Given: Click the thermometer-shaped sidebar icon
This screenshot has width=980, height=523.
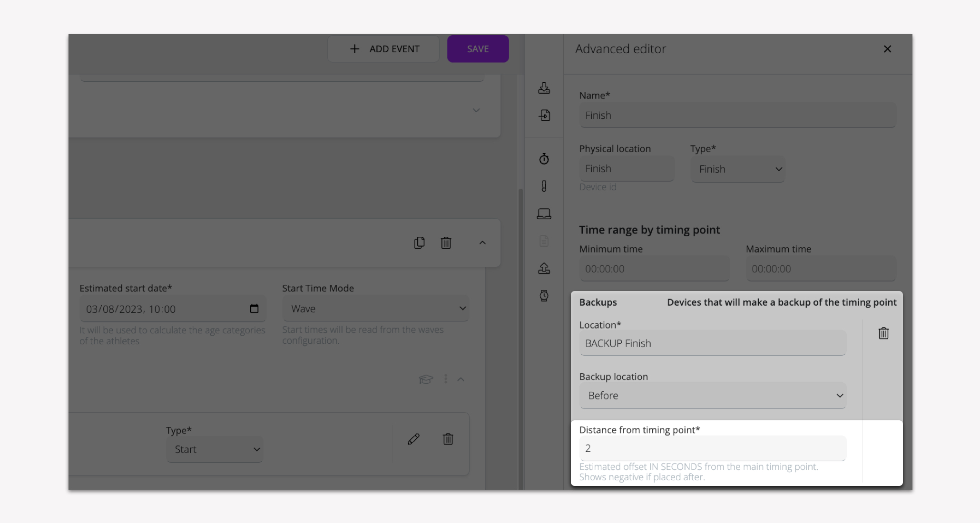Looking at the screenshot, I should click(544, 186).
